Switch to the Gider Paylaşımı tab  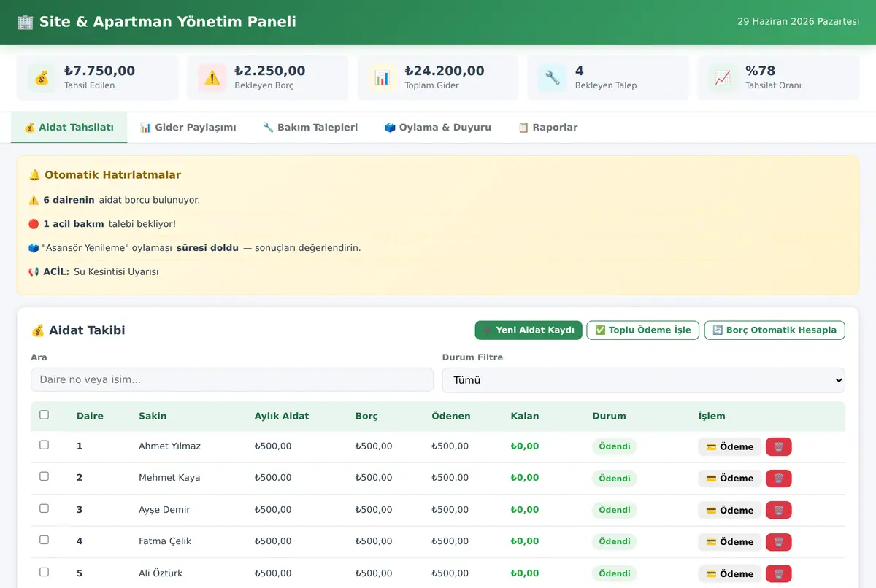point(188,127)
